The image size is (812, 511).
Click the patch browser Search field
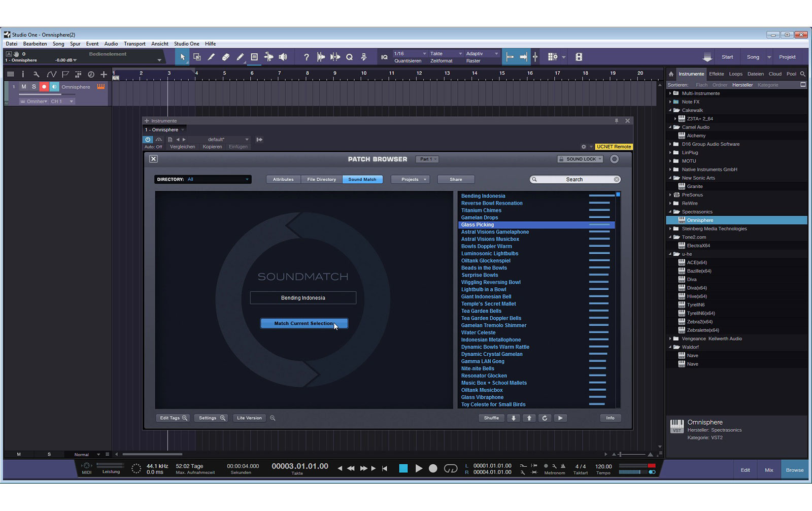coord(574,179)
